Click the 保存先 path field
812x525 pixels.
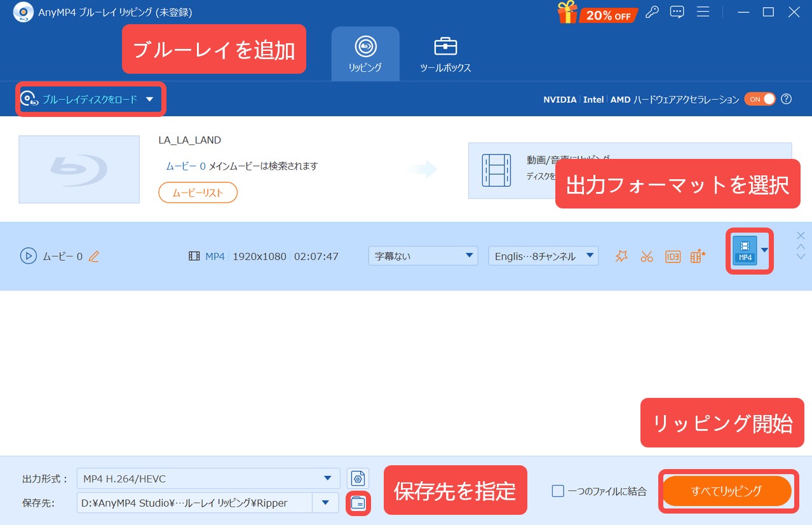point(194,503)
